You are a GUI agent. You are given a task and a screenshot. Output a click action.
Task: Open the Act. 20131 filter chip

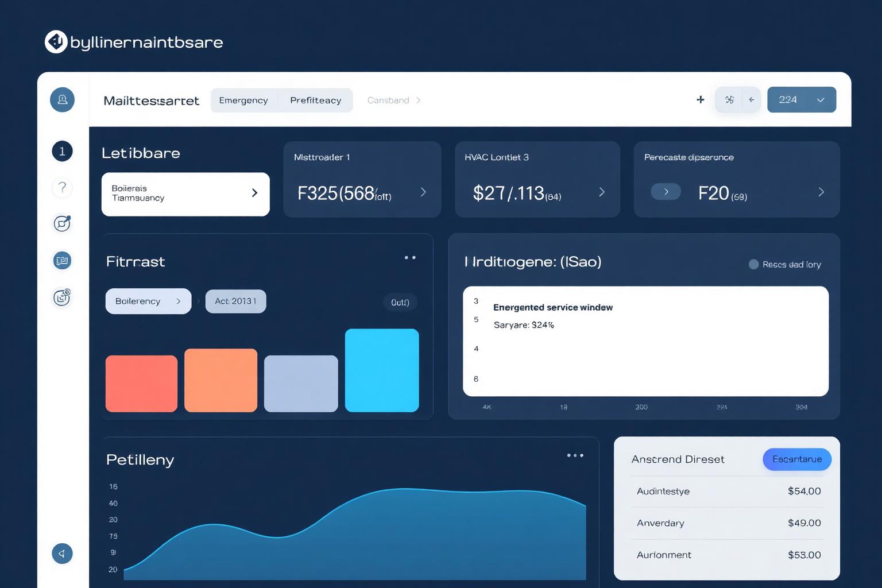pyautogui.click(x=235, y=301)
